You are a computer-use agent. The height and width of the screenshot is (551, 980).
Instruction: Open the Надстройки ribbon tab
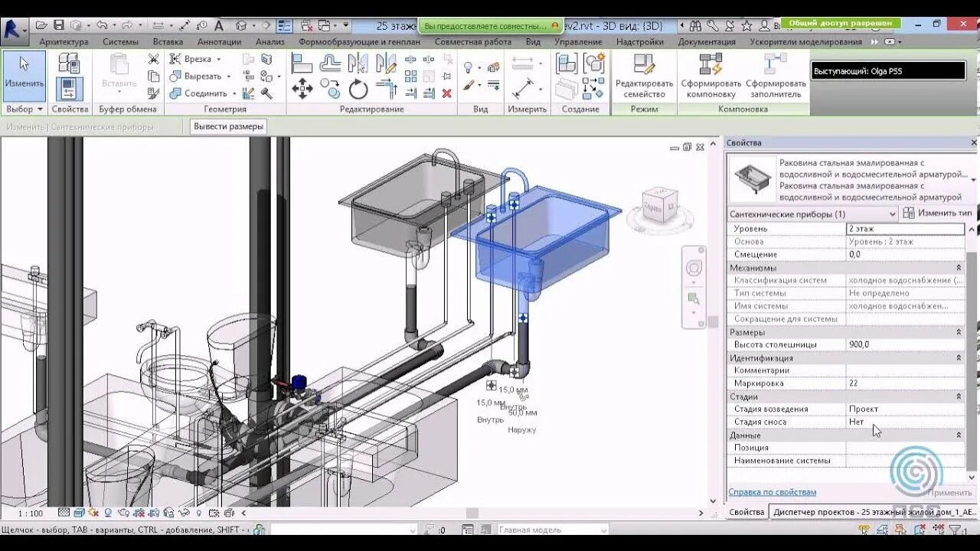click(x=639, y=42)
